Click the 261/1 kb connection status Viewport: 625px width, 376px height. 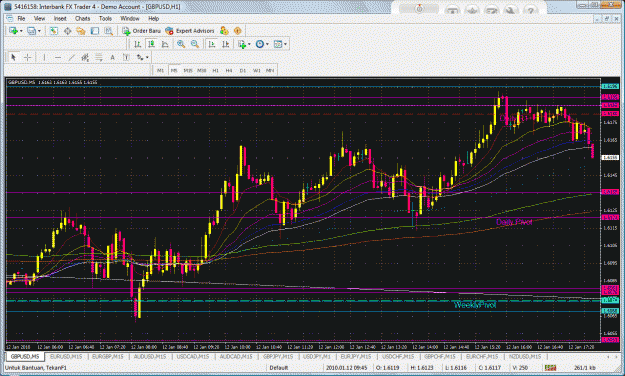585,368
